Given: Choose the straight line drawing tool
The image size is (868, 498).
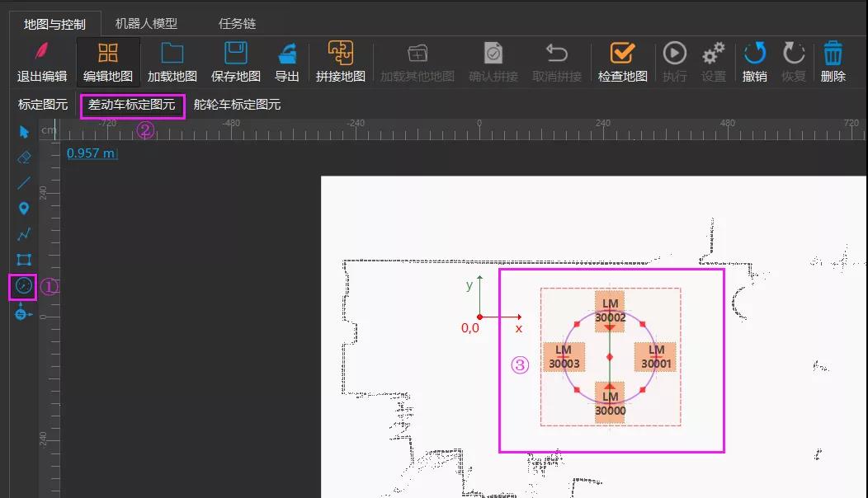Looking at the screenshot, I should pos(23,183).
